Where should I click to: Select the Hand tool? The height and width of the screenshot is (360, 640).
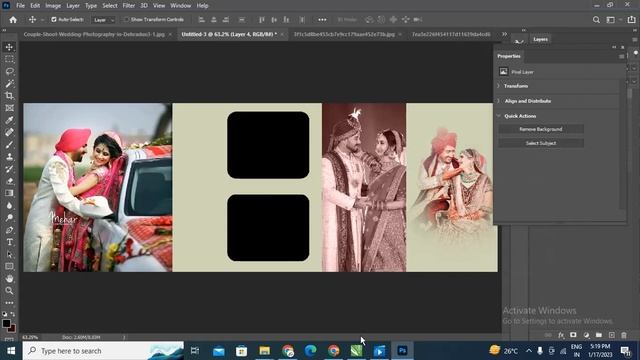[9, 279]
